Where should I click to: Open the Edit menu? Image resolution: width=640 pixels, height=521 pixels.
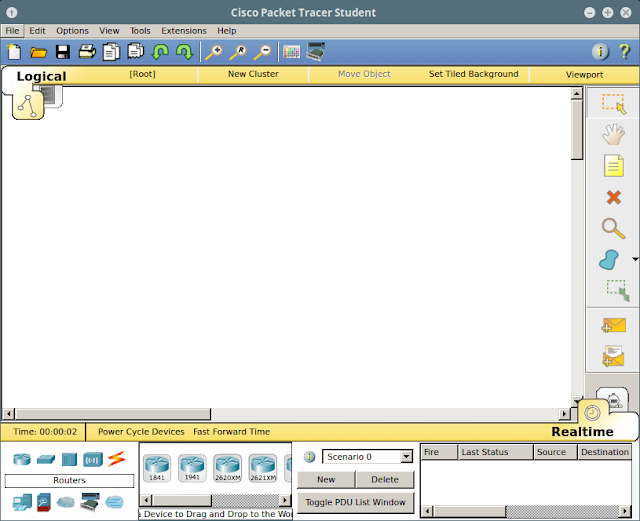click(37, 31)
